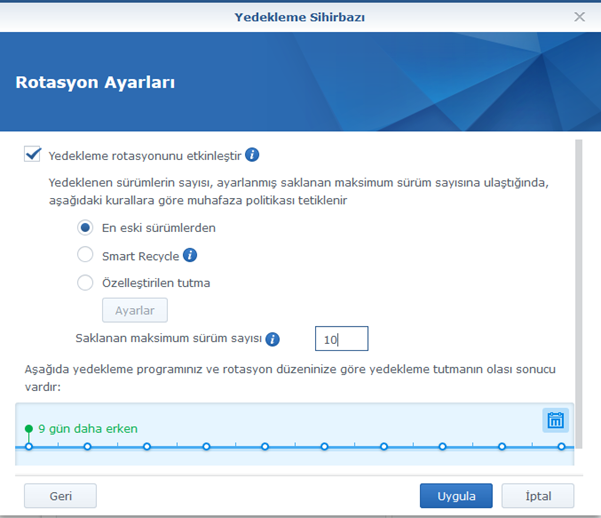
Task: Click the info icon next to Saklanan maksimum sürüm sayısı
Action: pos(273,339)
